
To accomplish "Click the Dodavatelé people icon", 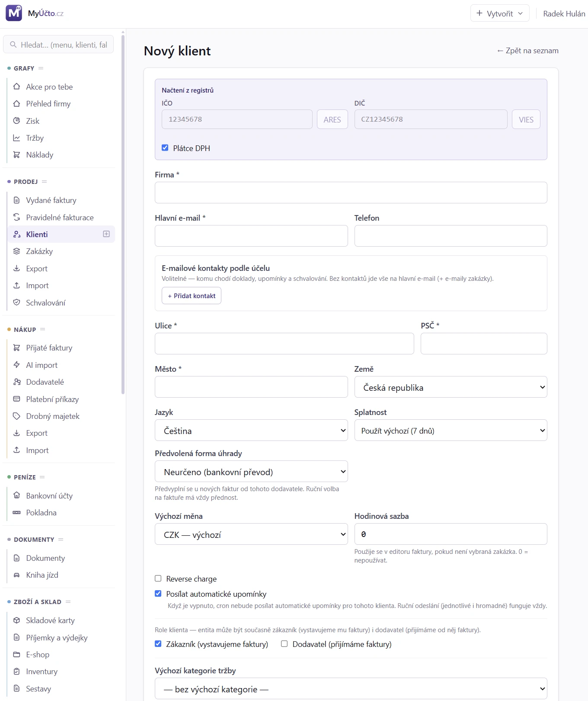I will point(17,382).
